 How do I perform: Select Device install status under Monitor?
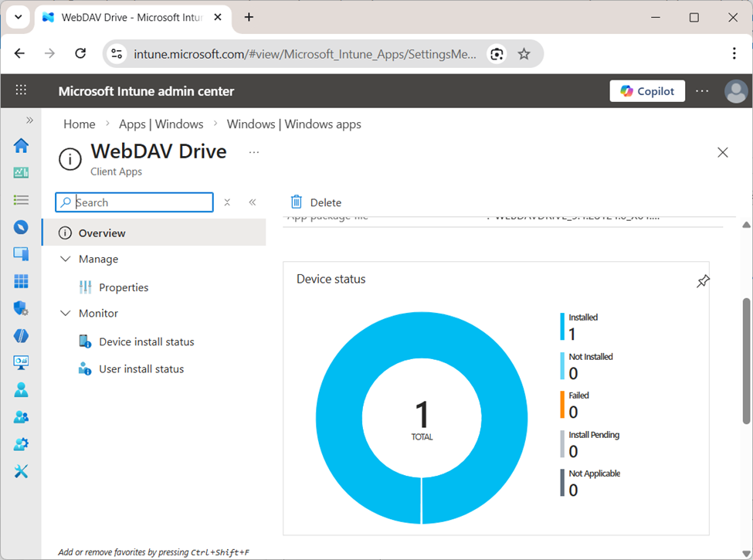(145, 341)
